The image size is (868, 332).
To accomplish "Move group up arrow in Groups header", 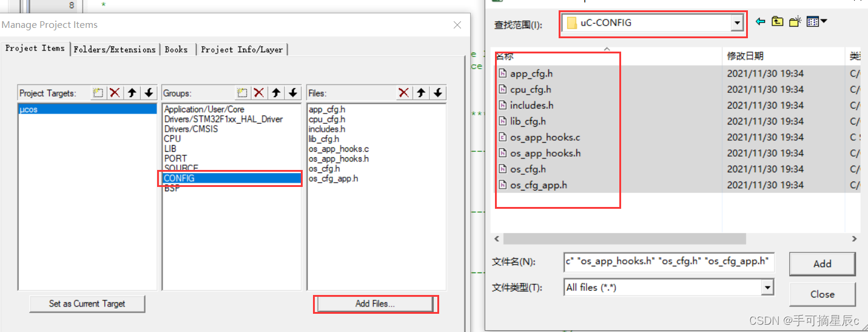I will coord(276,93).
